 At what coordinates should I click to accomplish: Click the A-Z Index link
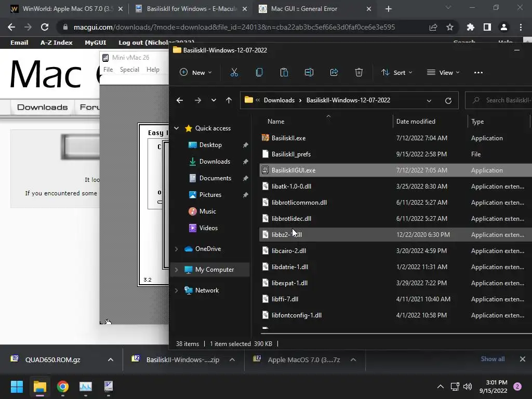pos(56,43)
